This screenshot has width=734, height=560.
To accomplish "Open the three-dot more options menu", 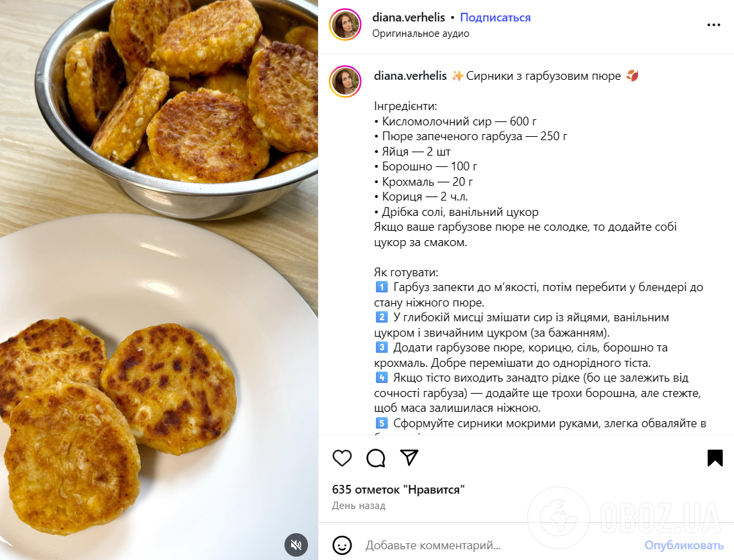I will point(714,25).
